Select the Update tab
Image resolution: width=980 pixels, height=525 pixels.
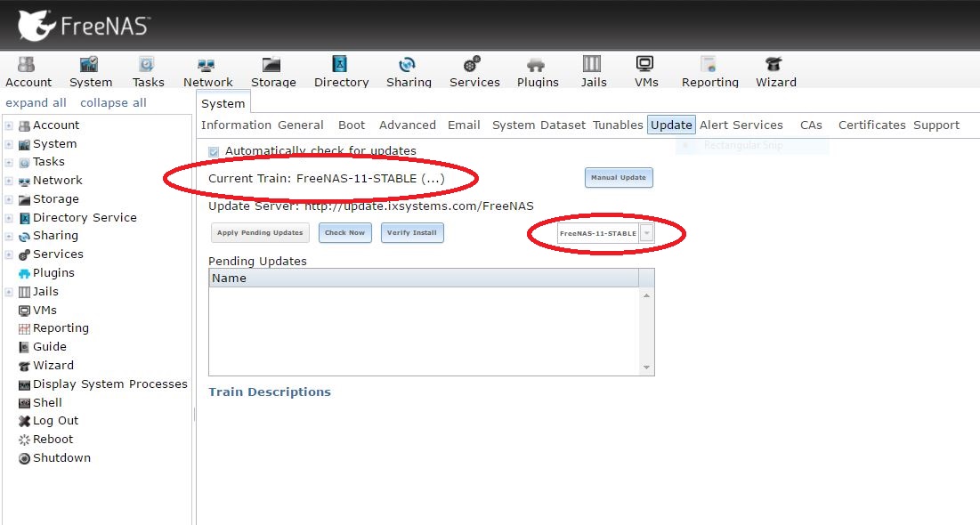(671, 125)
